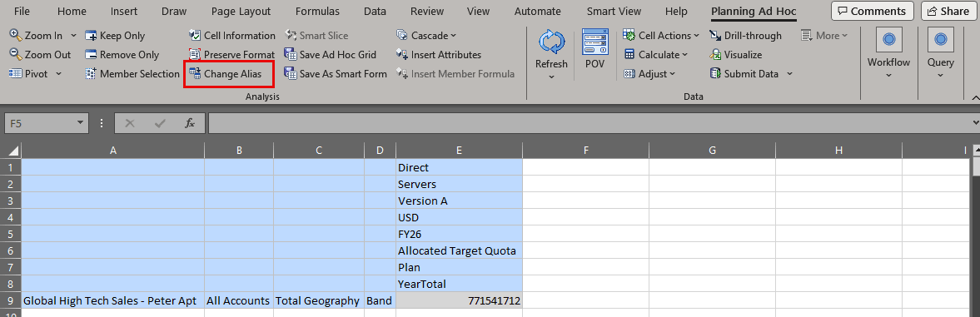Expand the Workflow dropdown arrow

pyautogui.click(x=888, y=77)
